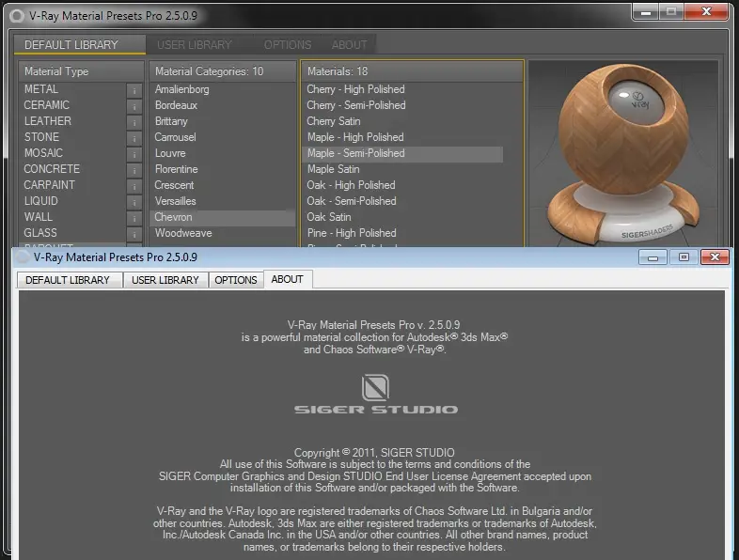Screen dimensions: 739x560
Task: Pick Oak - Semi-Polished material
Action: [402, 202]
